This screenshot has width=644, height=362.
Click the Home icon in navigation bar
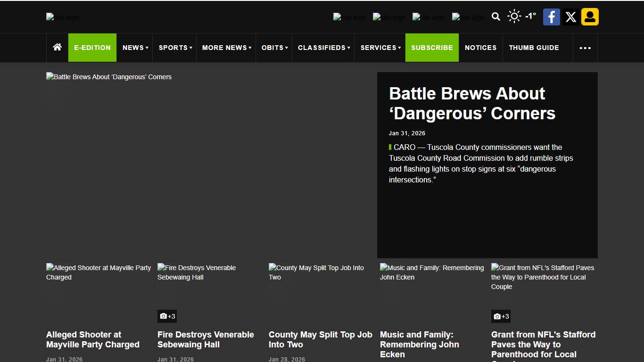(58, 47)
